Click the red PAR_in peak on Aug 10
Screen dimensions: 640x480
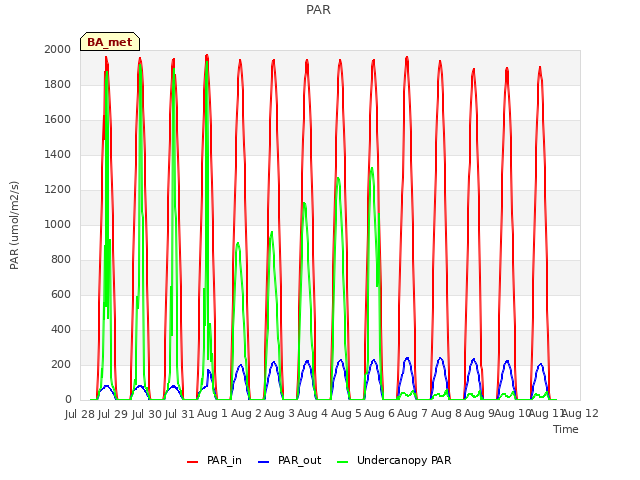point(540,67)
